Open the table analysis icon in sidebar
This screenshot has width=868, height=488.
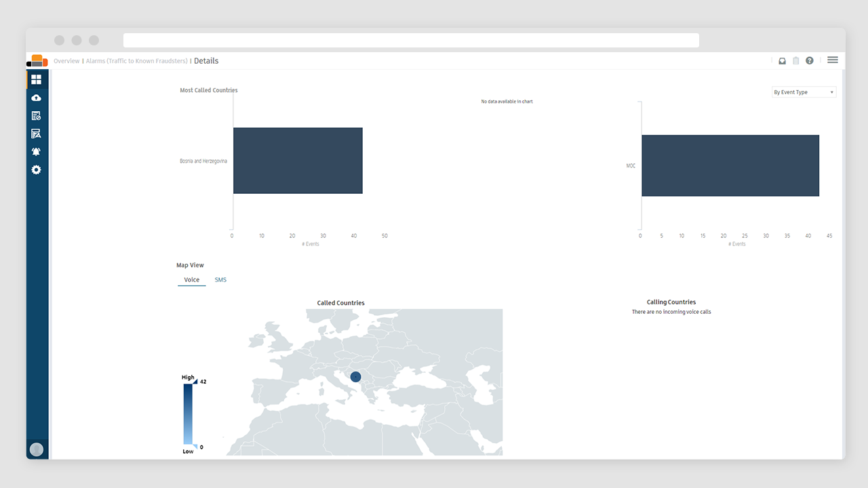37,134
